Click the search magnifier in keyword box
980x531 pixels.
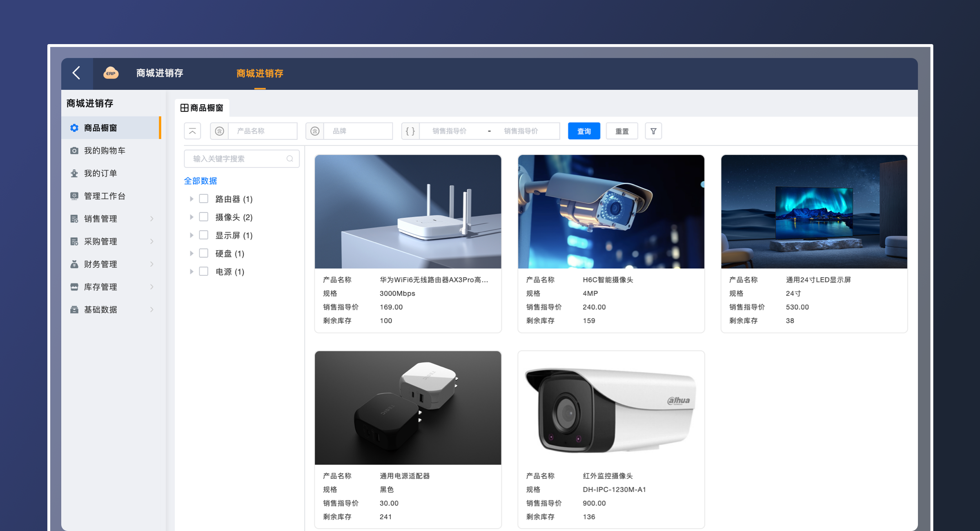pos(290,159)
